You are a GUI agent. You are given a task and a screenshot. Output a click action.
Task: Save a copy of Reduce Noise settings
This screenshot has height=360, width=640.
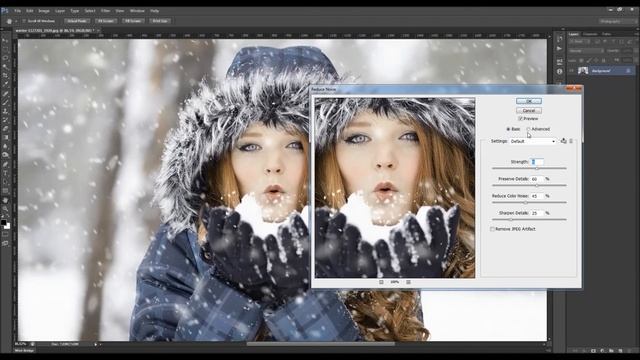564,141
